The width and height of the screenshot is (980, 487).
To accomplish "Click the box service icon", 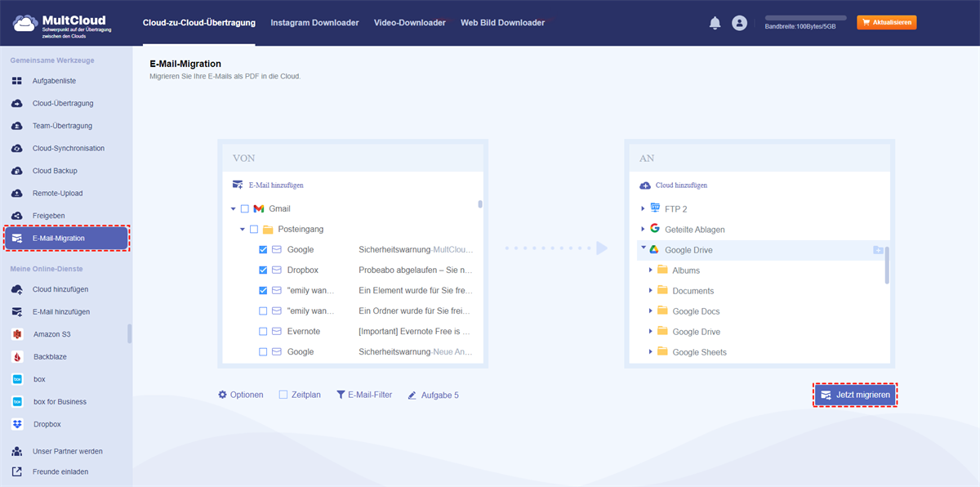I will coord(17,379).
